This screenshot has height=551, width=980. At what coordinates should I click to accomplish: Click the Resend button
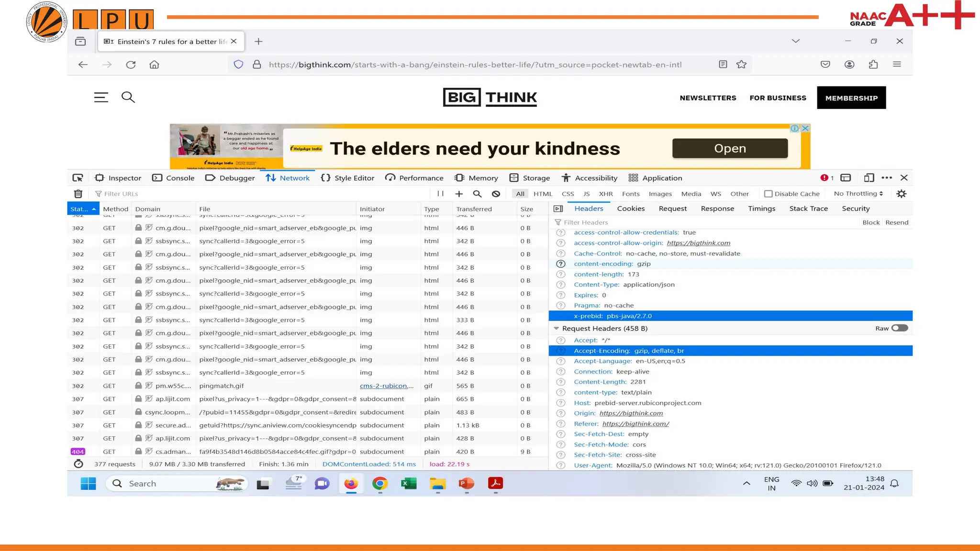click(x=896, y=222)
